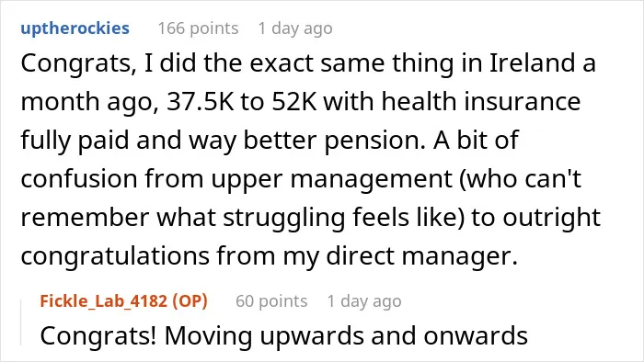Screen dimensions: 644x362
Task: Click the phrase "health insurance" in the comment
Action: pos(481,101)
